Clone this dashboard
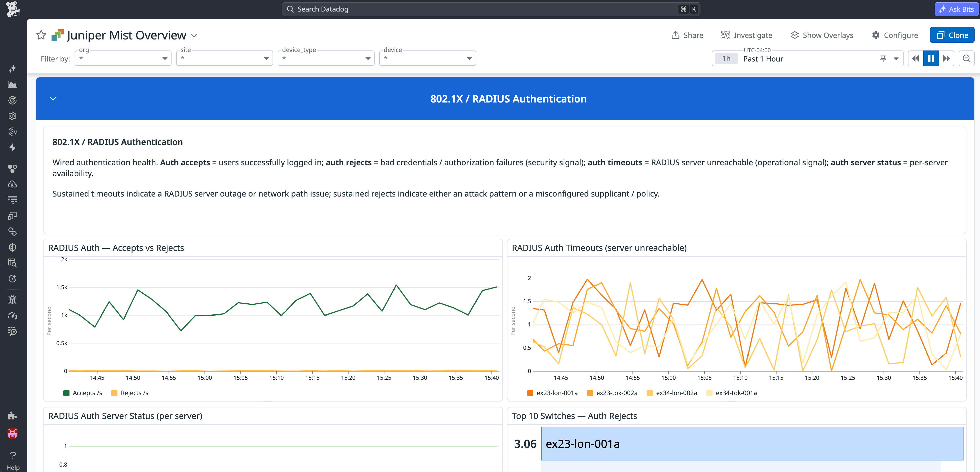The width and height of the screenshot is (980, 472). [x=952, y=35]
